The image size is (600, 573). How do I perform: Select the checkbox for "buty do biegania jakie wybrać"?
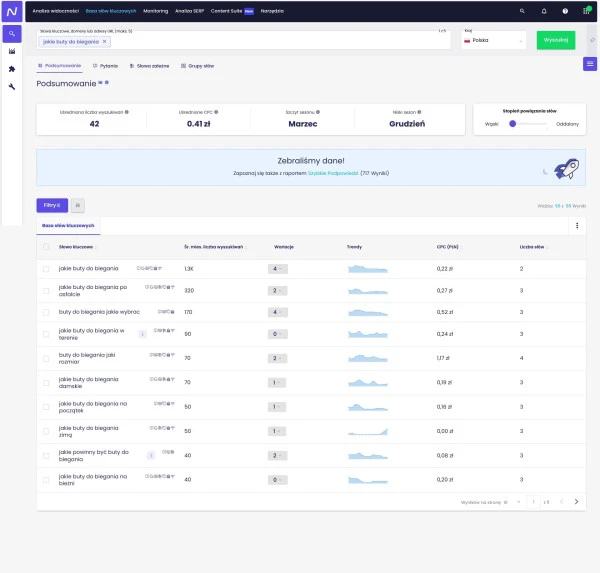click(46, 312)
